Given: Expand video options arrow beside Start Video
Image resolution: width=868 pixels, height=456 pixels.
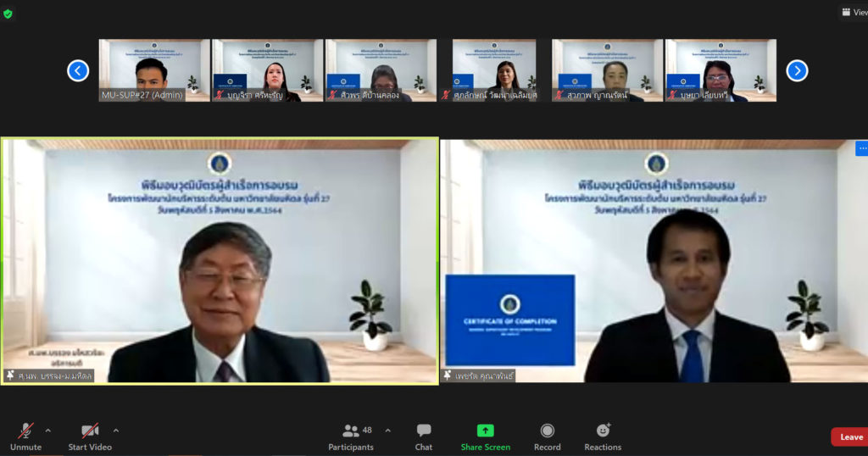Looking at the screenshot, I should click(x=116, y=430).
